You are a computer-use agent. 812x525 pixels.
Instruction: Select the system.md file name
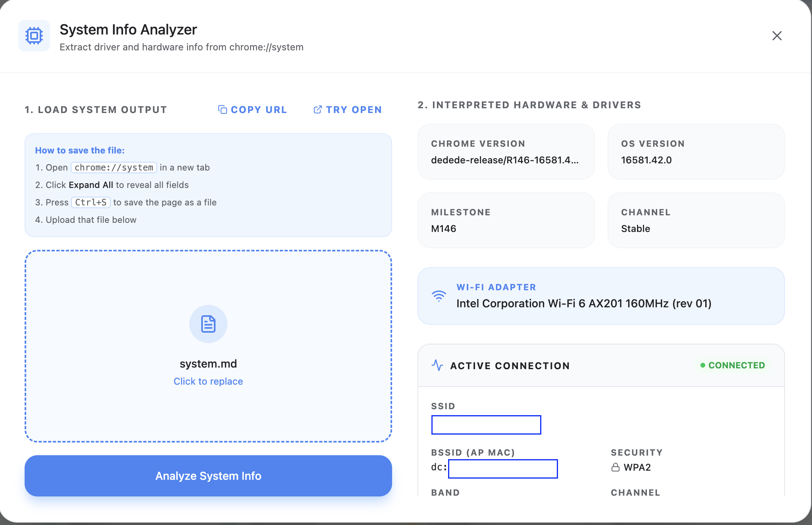coord(208,364)
